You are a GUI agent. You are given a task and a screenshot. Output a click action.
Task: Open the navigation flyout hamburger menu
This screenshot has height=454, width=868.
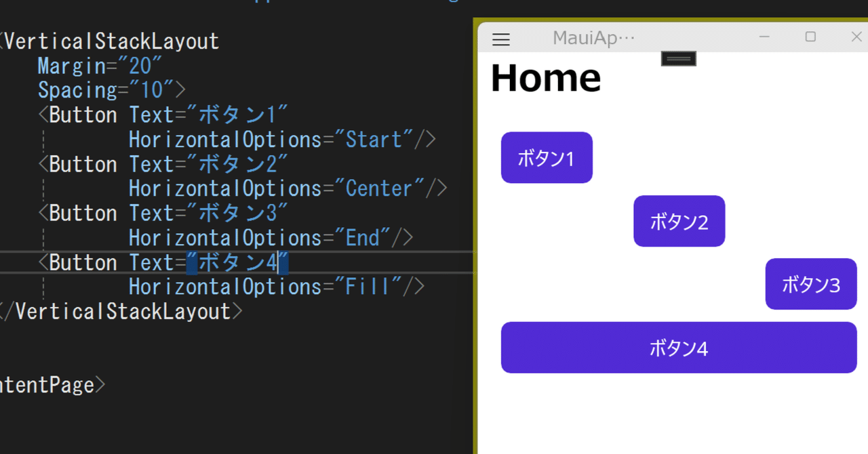(x=500, y=39)
